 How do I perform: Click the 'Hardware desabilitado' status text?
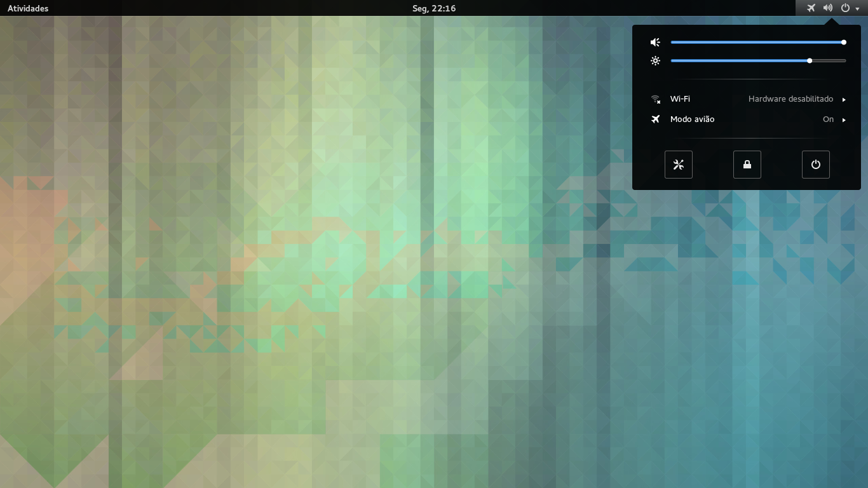pos(790,99)
